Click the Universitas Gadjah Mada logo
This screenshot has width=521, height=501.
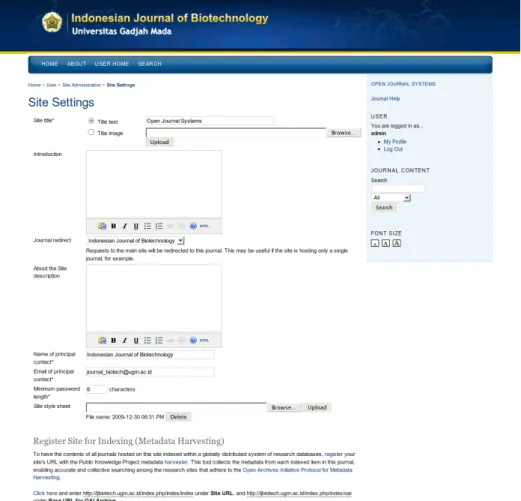click(x=52, y=22)
